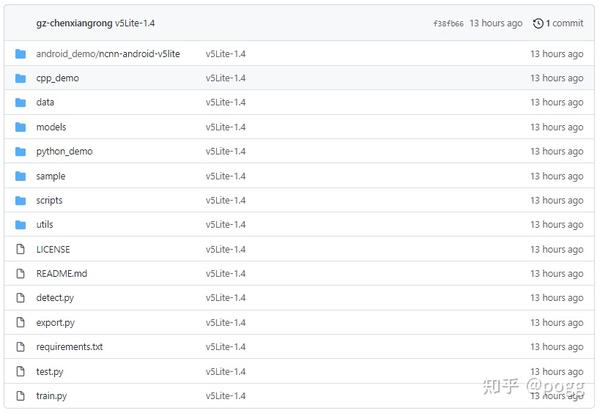This screenshot has height=413, width=600.
Task: Click the commit history clock icon
Action: tap(539, 23)
